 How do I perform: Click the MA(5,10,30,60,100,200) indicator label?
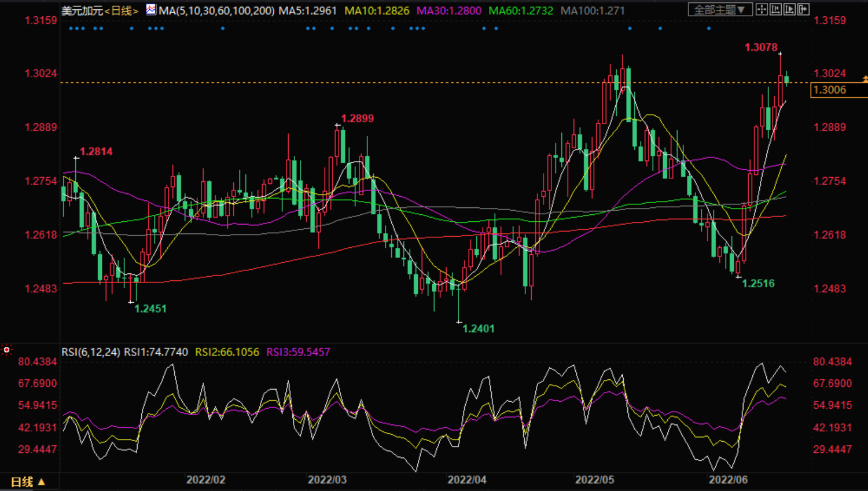coord(216,11)
